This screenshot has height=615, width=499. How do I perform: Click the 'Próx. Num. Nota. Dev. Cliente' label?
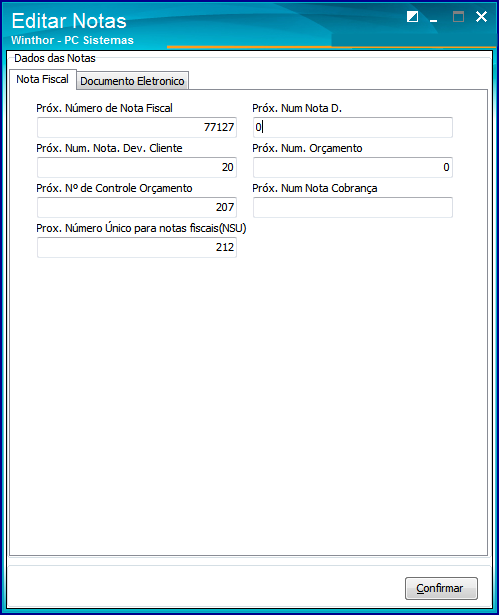coord(109,148)
